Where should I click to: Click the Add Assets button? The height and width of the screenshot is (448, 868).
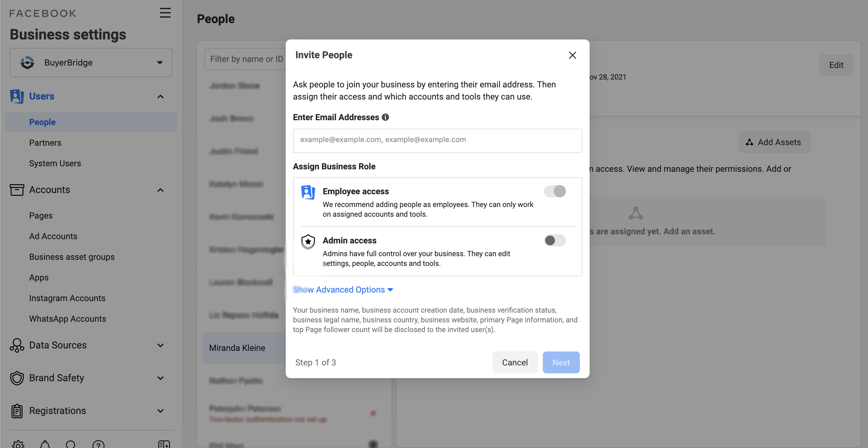click(x=774, y=142)
